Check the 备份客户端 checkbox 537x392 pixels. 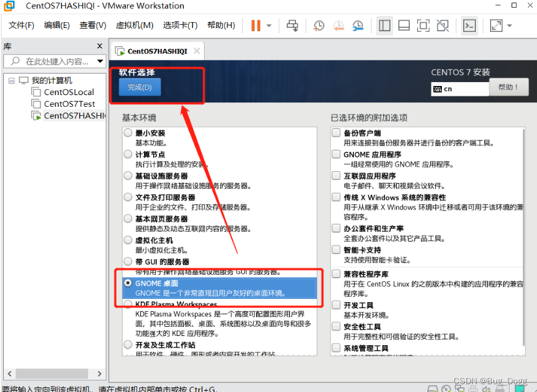pyautogui.click(x=336, y=133)
